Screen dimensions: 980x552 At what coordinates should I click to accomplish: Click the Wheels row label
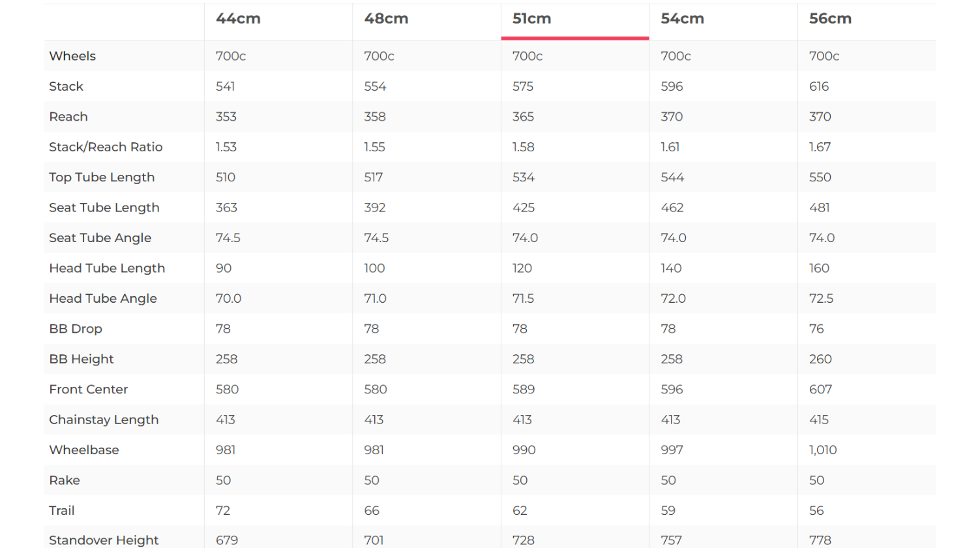(x=72, y=56)
